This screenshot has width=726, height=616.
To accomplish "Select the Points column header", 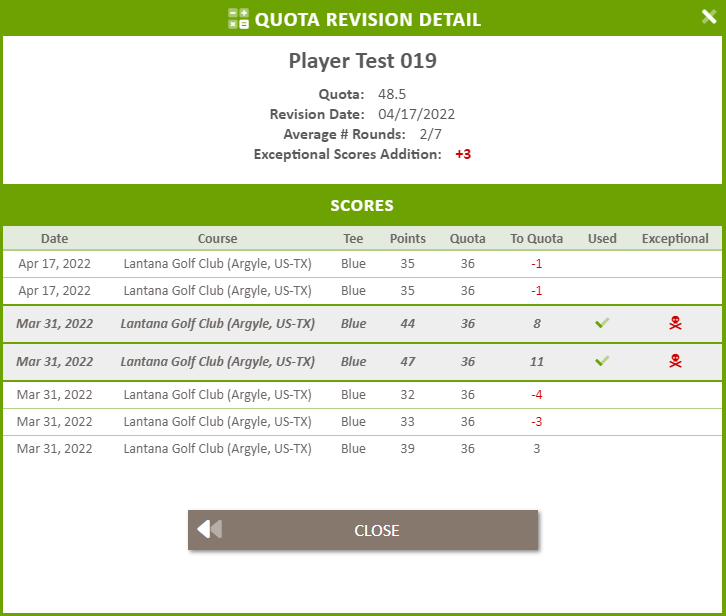I will [407, 239].
